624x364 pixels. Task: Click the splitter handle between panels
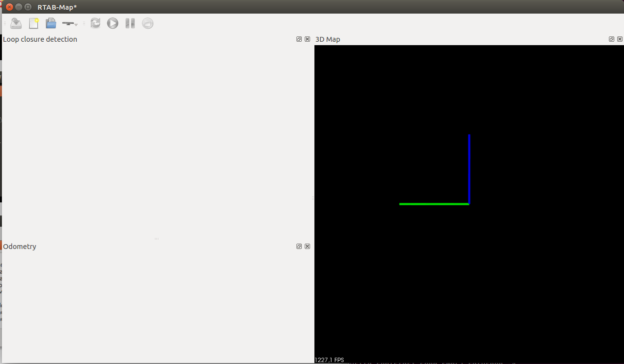tap(313, 198)
